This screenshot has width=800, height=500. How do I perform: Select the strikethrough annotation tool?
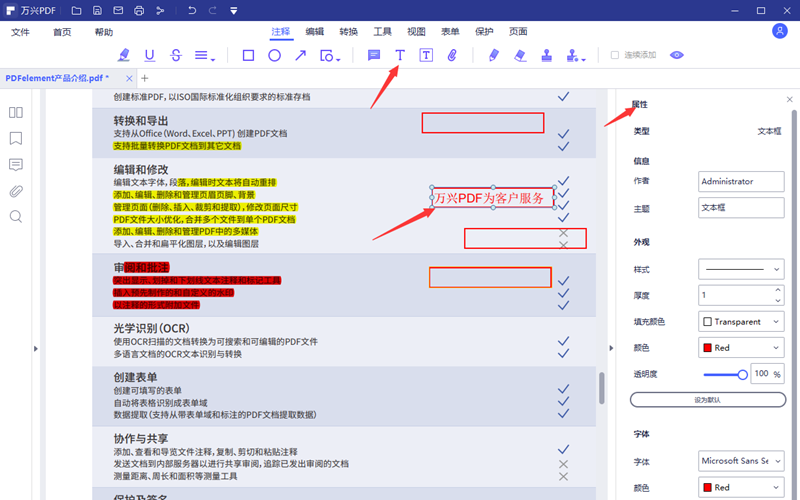(176, 55)
